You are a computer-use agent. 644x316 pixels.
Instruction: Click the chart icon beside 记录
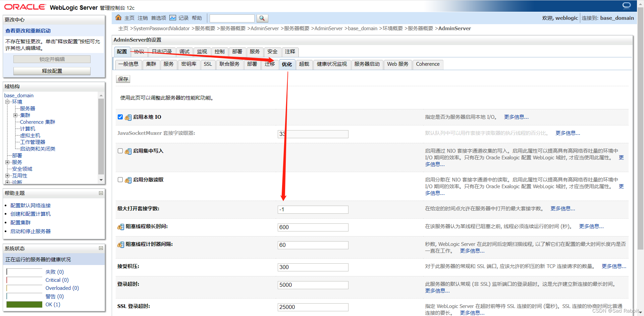[x=172, y=18]
